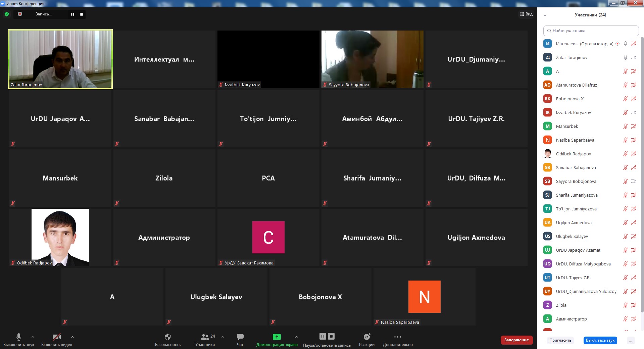The width and height of the screenshot is (644, 349).
Task: Expand audio options arrow next to microphone
Action: [33, 337]
